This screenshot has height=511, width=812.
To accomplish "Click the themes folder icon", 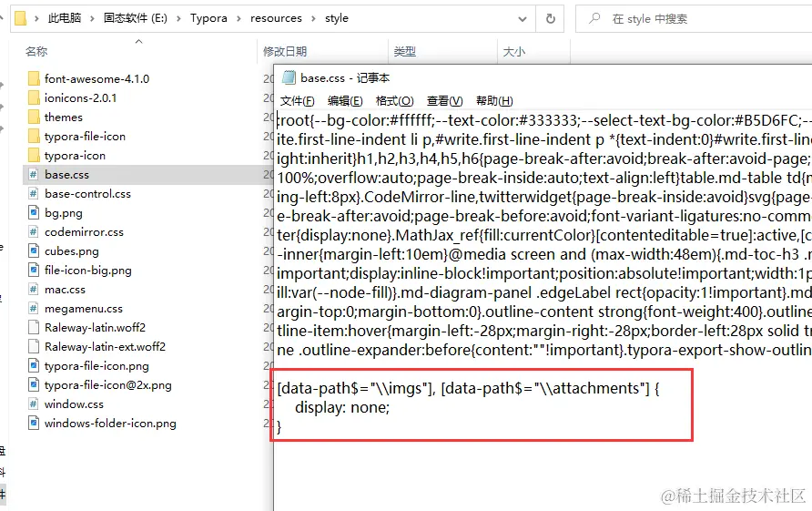I will 34,118.
